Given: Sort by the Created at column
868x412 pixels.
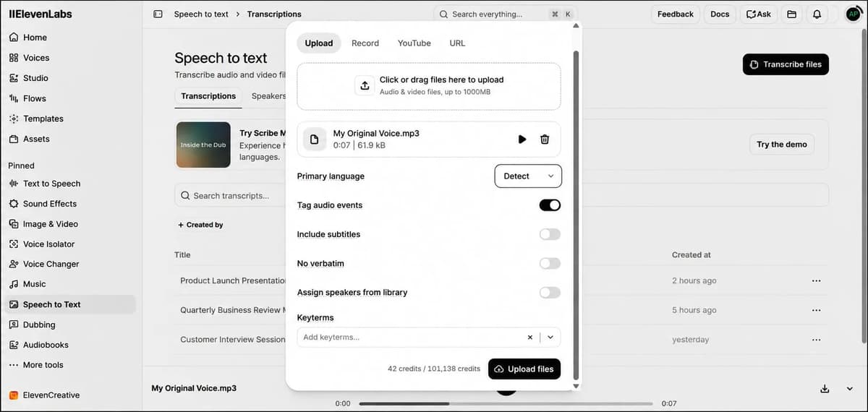Looking at the screenshot, I should coord(691,255).
